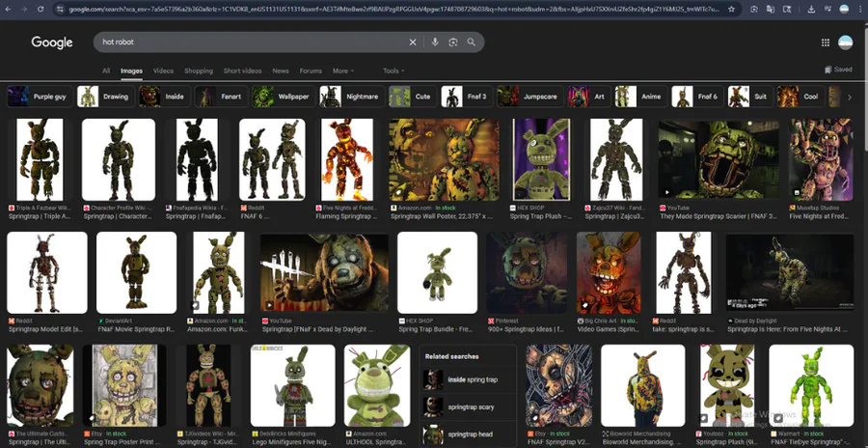The image size is (868, 448).
Task: Select the Images tab
Action: pyautogui.click(x=132, y=71)
